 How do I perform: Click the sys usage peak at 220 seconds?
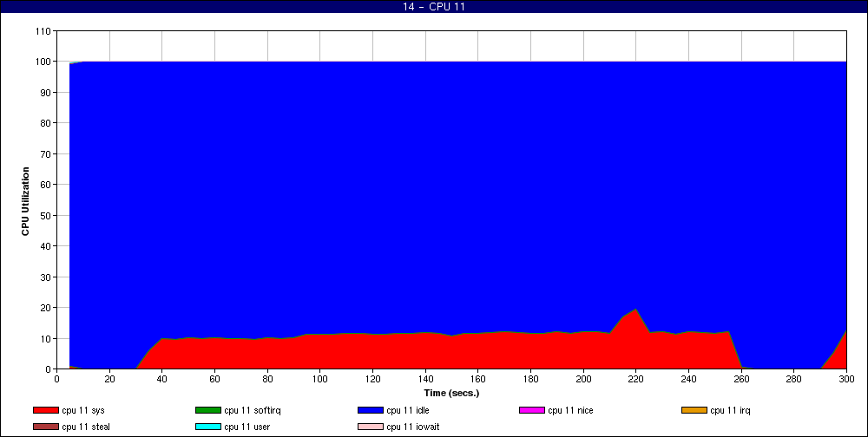point(635,310)
